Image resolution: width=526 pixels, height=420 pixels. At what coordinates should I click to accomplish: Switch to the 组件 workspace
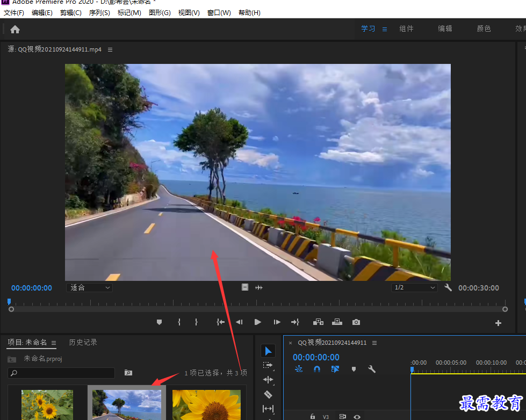407,29
